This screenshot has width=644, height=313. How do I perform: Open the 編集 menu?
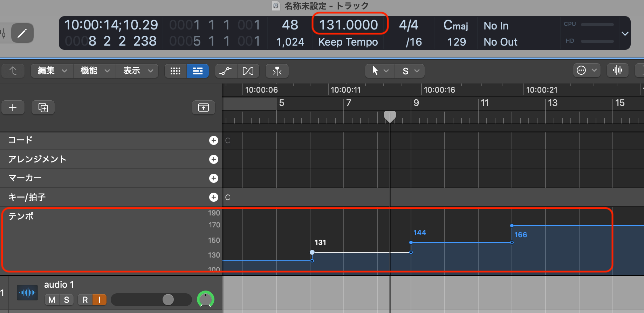(52, 71)
